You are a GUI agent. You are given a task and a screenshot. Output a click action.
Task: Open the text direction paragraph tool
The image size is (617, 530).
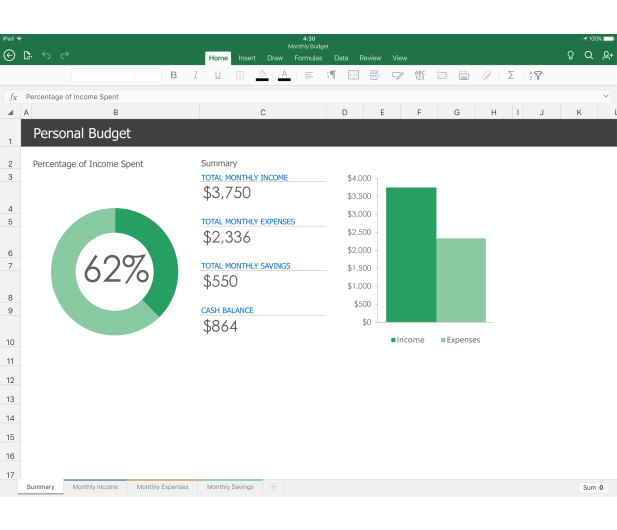point(331,75)
